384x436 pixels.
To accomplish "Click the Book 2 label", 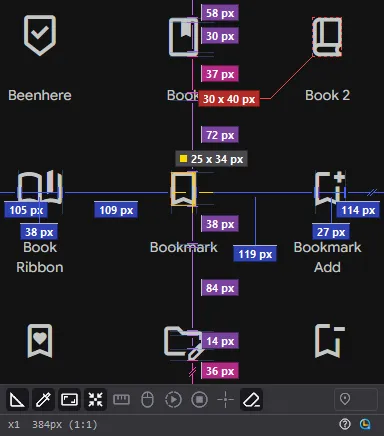I will click(327, 95).
